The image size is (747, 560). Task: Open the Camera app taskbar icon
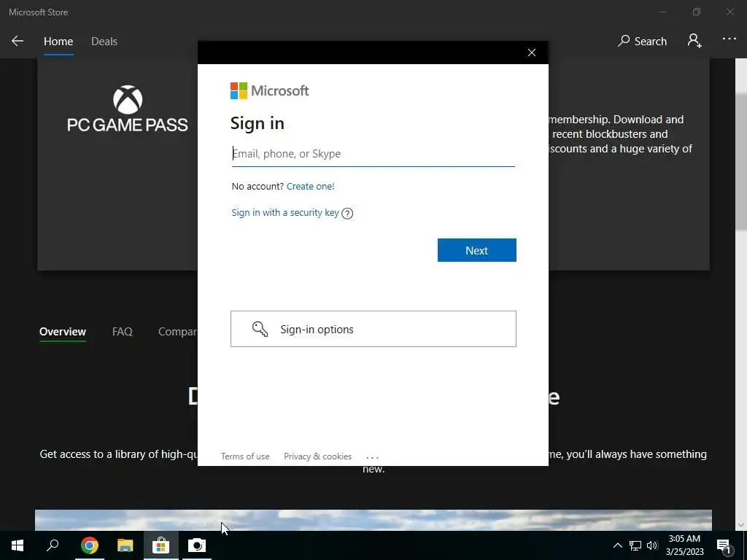[197, 545]
